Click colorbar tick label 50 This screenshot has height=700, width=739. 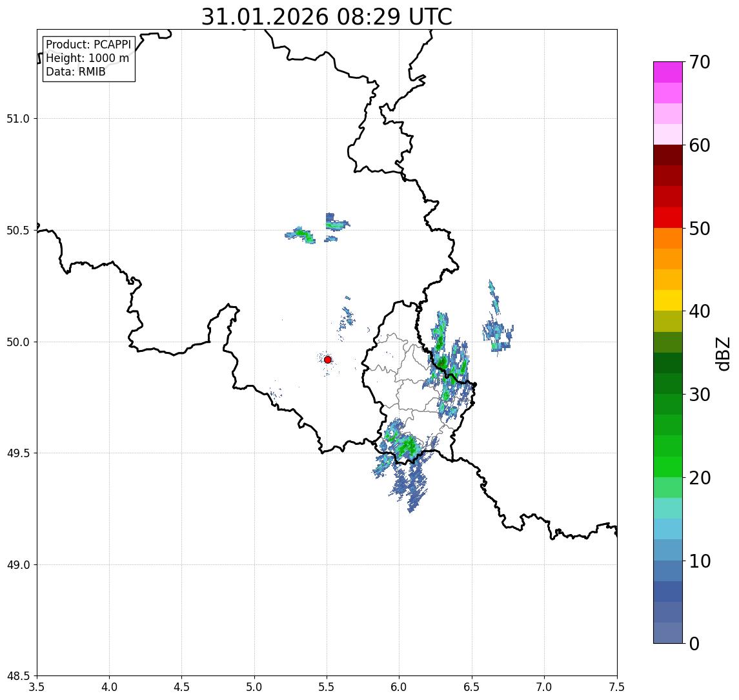point(700,229)
